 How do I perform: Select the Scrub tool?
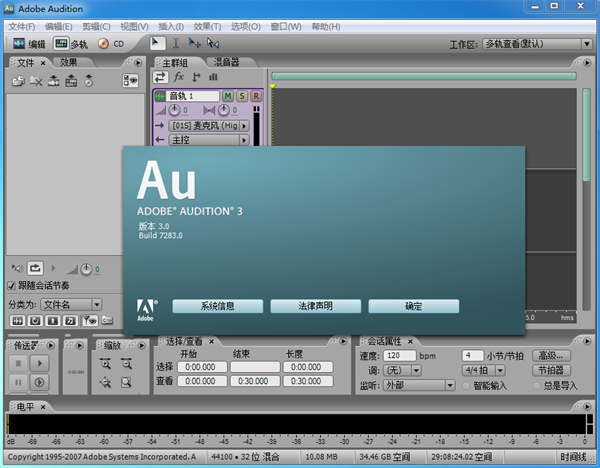[x=213, y=43]
